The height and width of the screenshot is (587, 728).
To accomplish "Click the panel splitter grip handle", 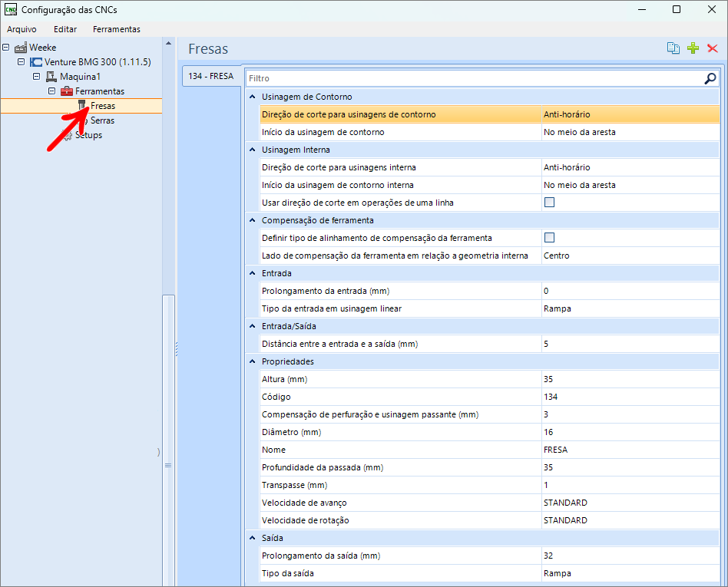I will [177, 349].
